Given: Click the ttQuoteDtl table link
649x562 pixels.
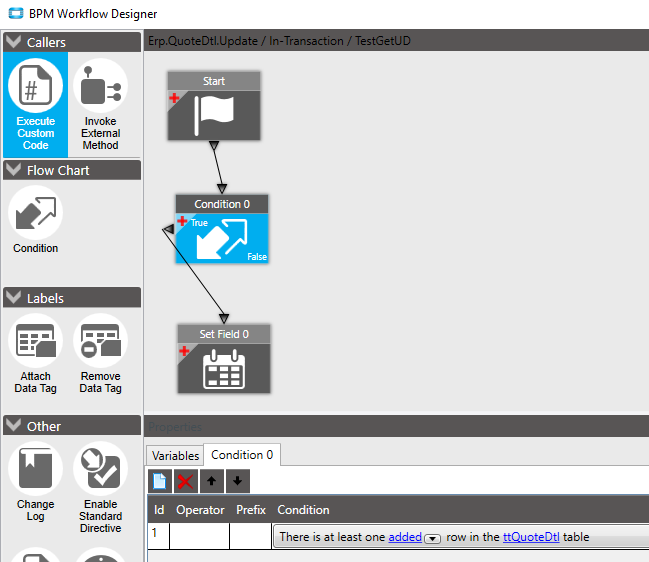Looking at the screenshot, I should tap(531, 537).
